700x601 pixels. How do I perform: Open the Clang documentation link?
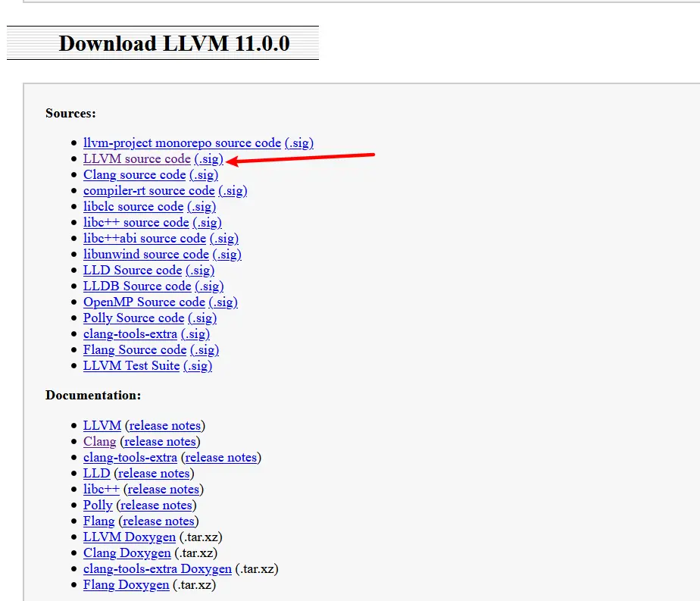tap(99, 442)
